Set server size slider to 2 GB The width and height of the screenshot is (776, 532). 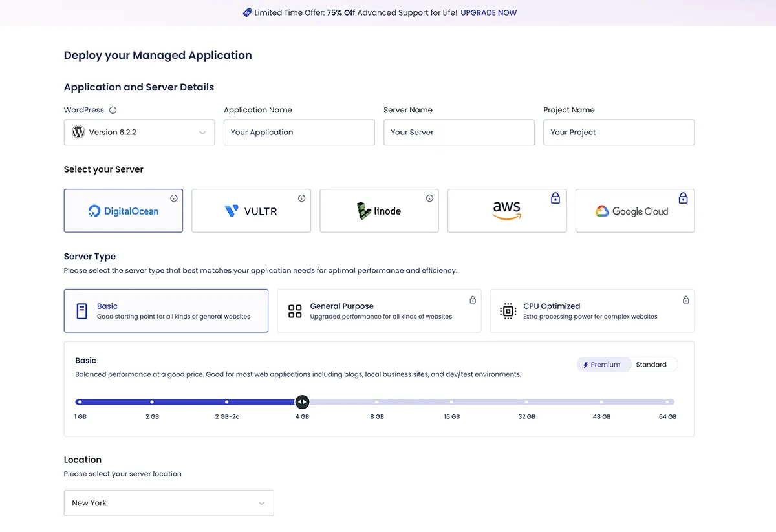tap(152, 402)
